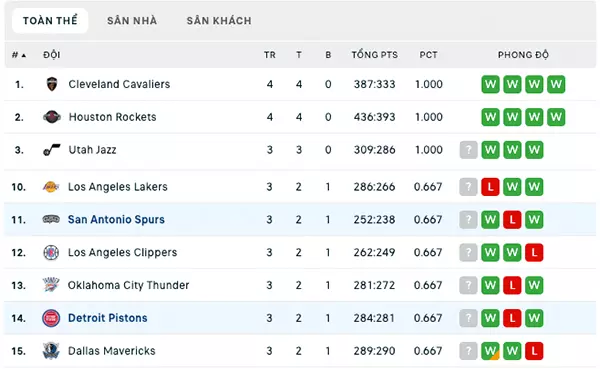The height and width of the screenshot is (369, 600).
Task: Select the Toàn Thể tab
Action: pos(50,21)
